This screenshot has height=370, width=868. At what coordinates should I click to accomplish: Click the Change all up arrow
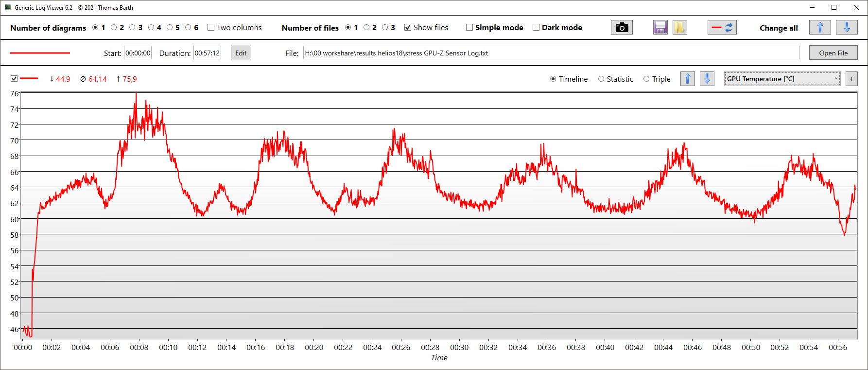coord(820,28)
